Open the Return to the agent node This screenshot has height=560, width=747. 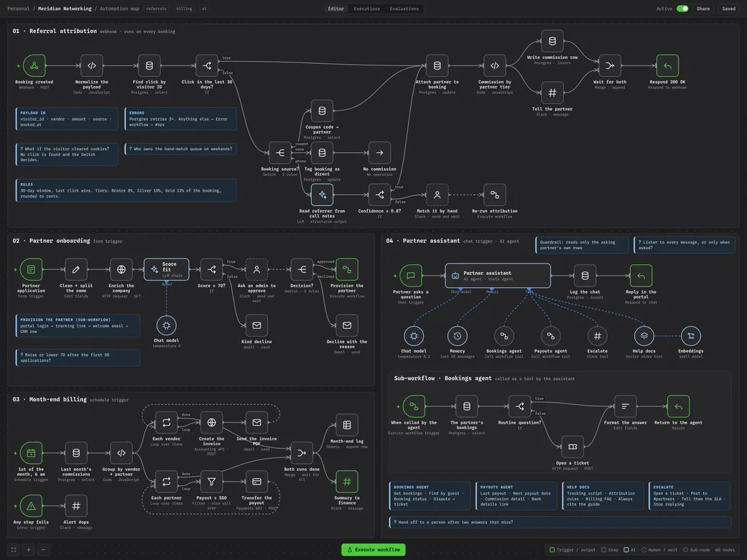(678, 406)
